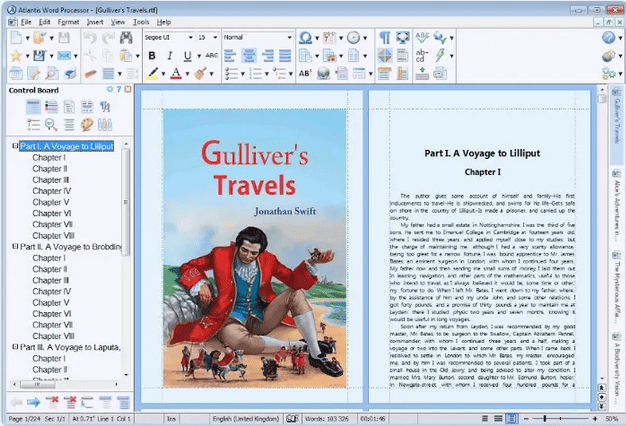Open the View menu

(x=118, y=22)
